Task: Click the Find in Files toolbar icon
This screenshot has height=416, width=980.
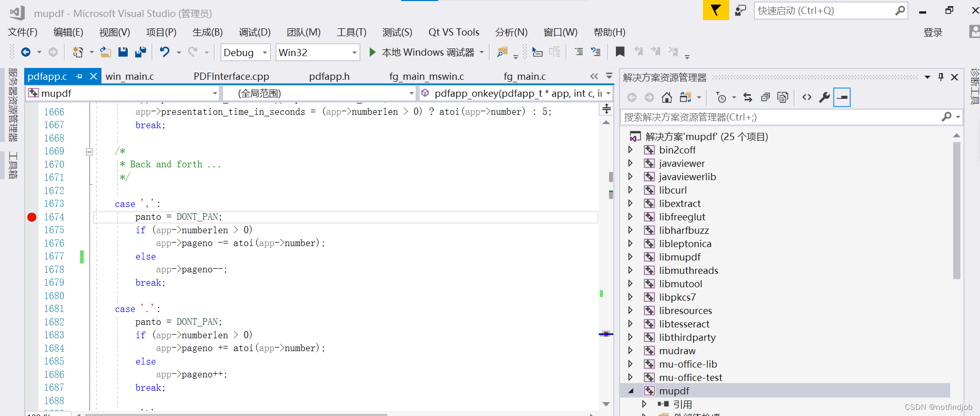Action: [502, 52]
